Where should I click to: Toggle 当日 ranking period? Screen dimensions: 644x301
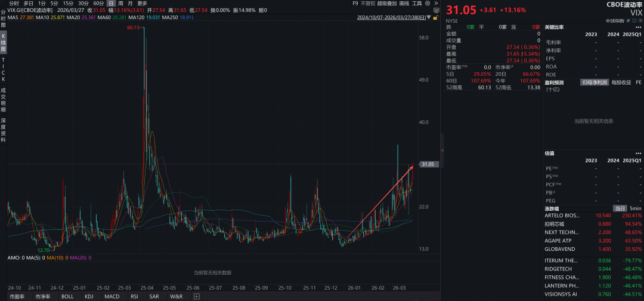coord(620,208)
